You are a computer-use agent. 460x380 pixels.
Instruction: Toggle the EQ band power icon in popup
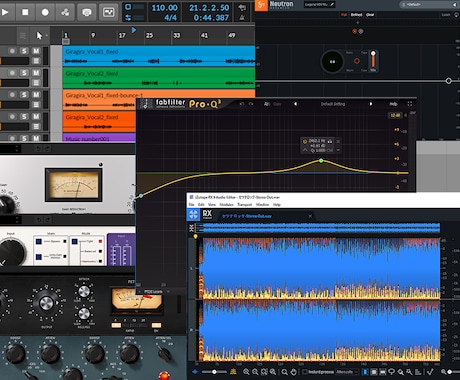[x=305, y=142]
